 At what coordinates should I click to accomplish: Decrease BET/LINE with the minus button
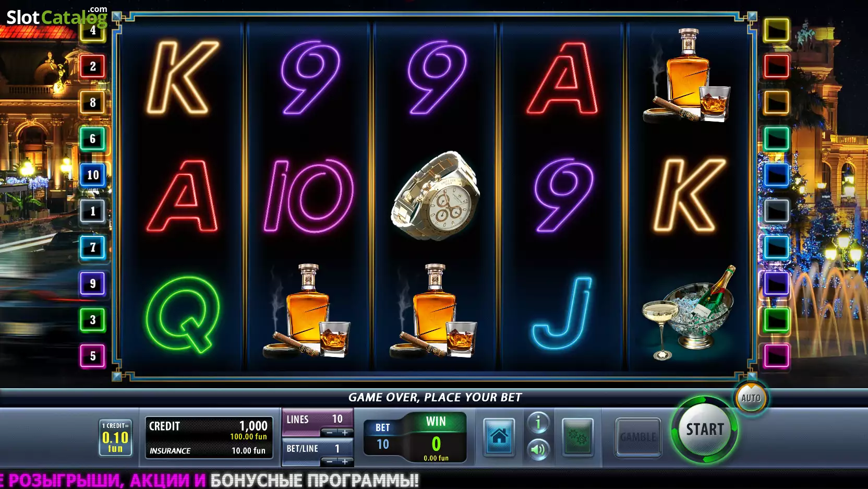[x=329, y=462]
